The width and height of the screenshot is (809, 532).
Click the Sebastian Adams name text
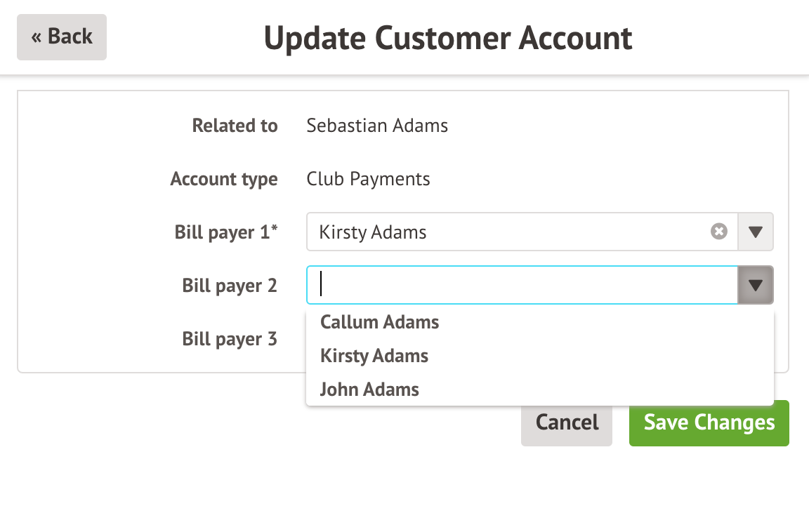coord(377,126)
